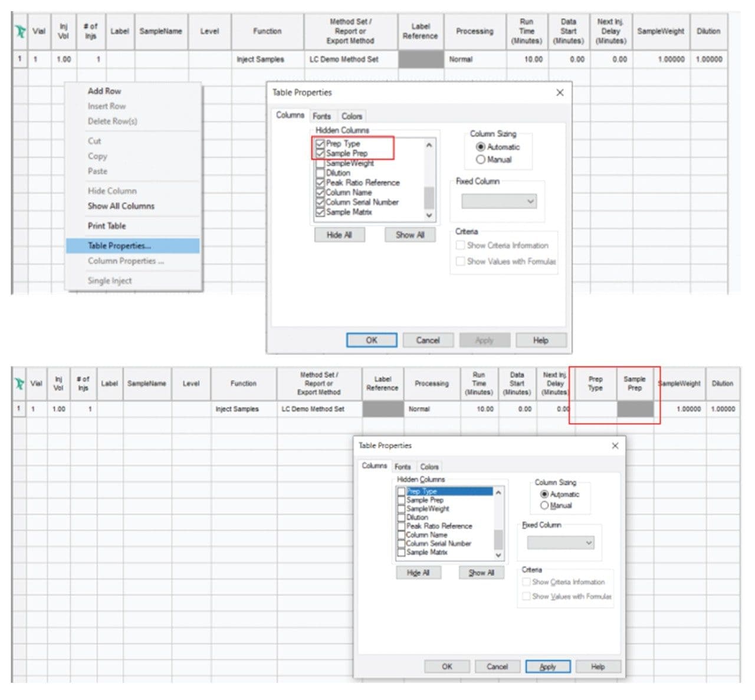Click hidden columns list up arrow, upper dialog

(429, 144)
